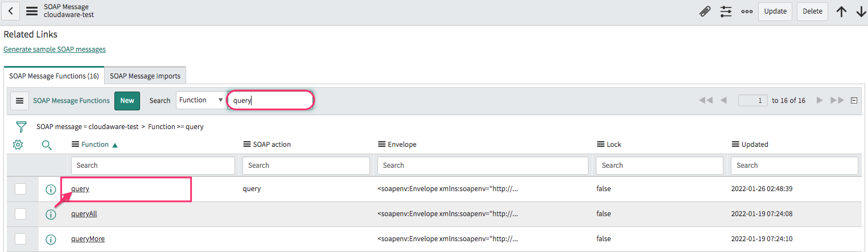The image size is (868, 252).
Task: Open the Function column header menu
Action: pos(75,144)
